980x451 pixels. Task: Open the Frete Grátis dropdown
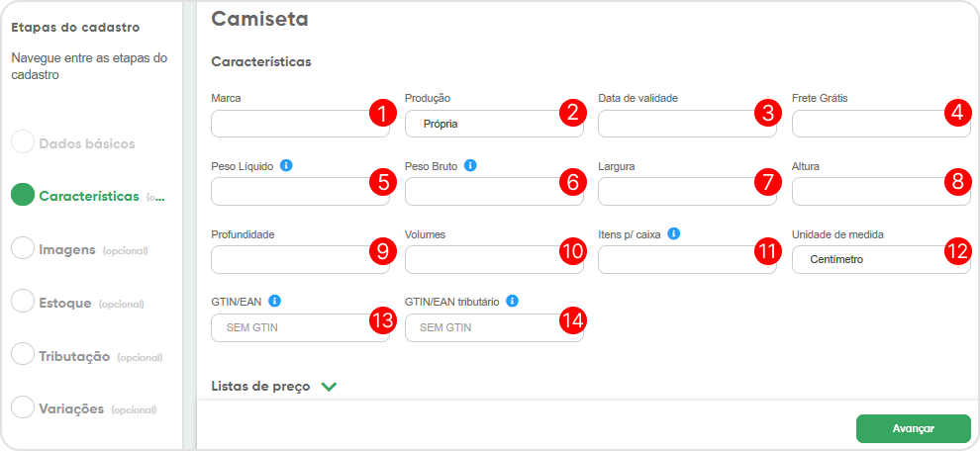click(866, 124)
